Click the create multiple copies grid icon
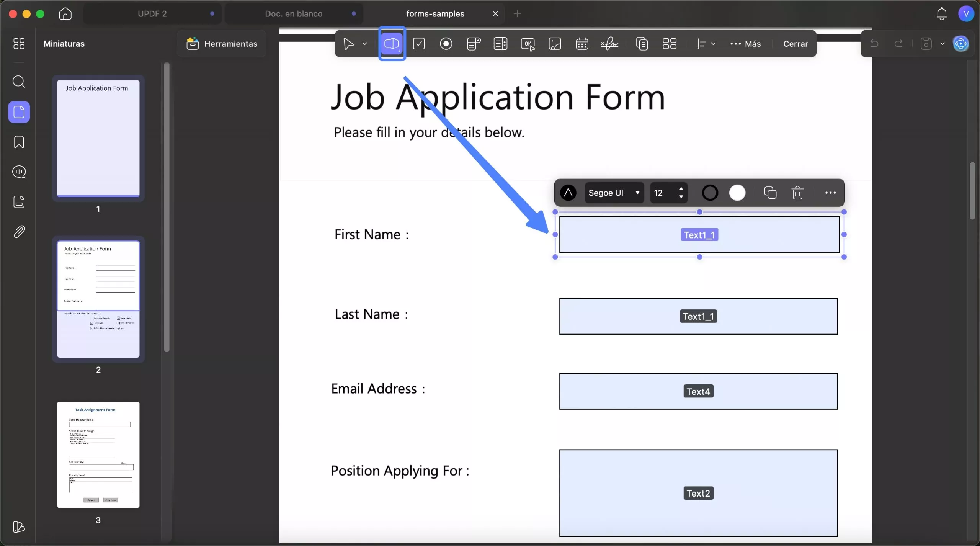This screenshot has width=980, height=546. tap(669, 44)
